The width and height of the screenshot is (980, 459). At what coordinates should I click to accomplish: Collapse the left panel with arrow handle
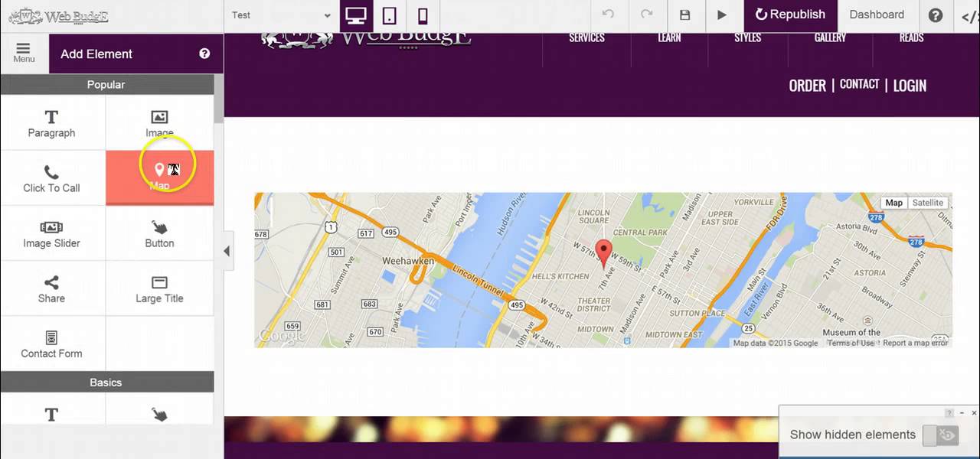click(227, 251)
